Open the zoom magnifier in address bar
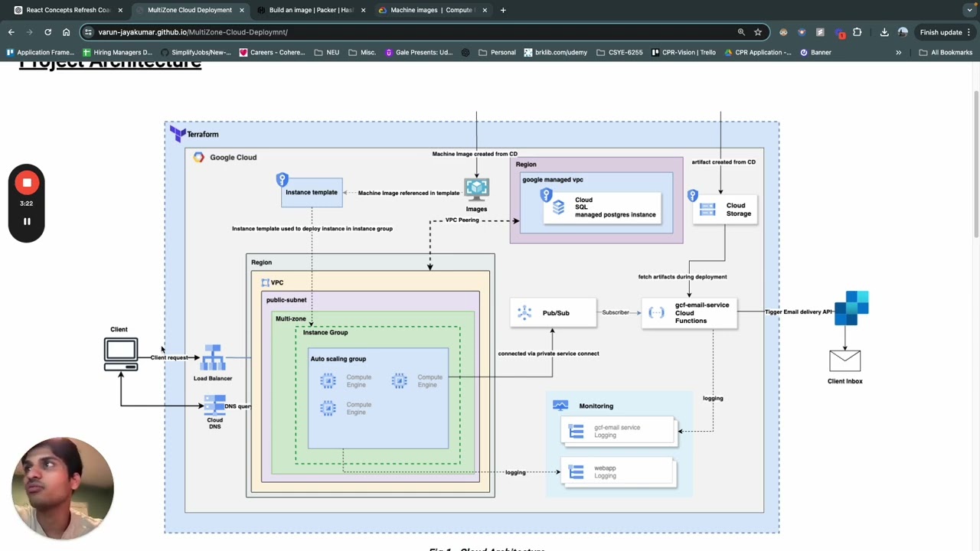The height and width of the screenshot is (551, 980). (x=741, y=32)
